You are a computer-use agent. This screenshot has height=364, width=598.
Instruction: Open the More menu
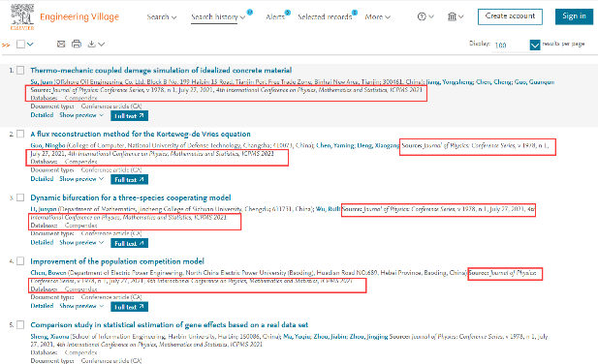377,17
